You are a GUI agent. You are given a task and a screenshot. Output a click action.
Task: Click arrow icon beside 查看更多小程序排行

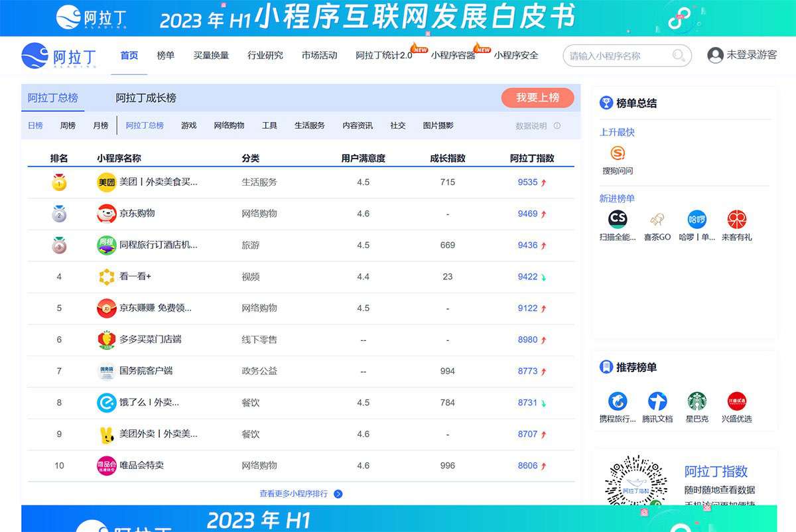(x=338, y=494)
